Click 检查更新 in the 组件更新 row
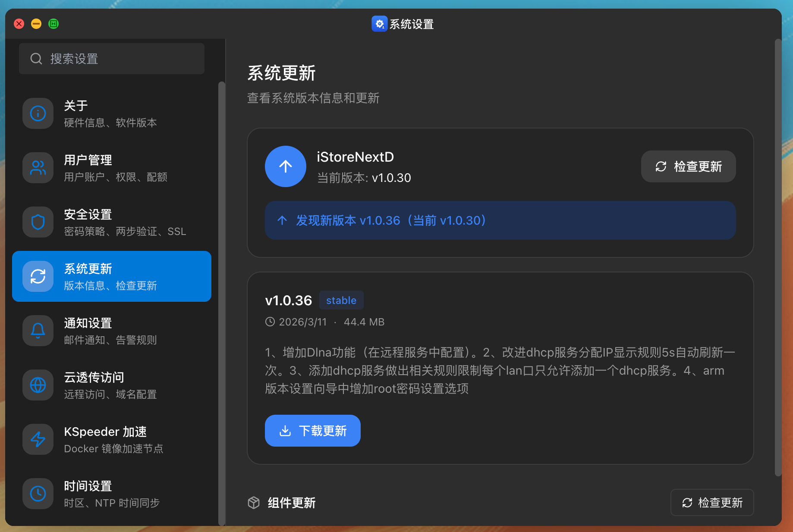 click(712, 503)
